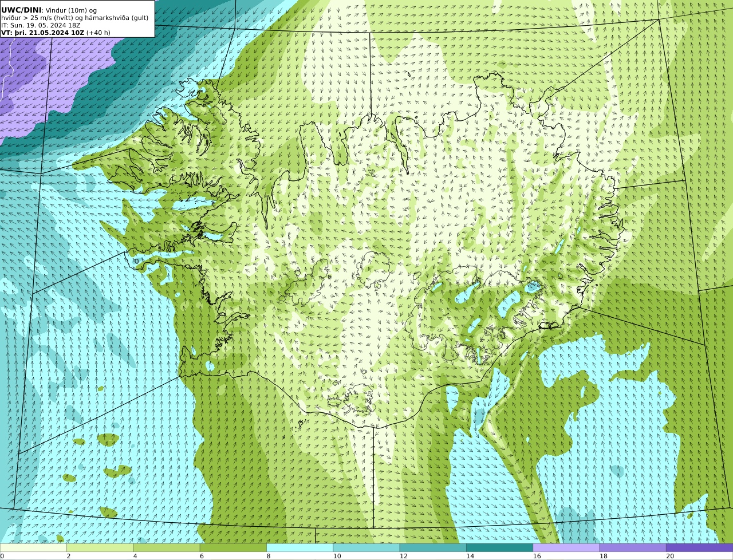733x560 pixels.
Task: Select the lavender 16–18 legend swatch
Action: point(566,547)
